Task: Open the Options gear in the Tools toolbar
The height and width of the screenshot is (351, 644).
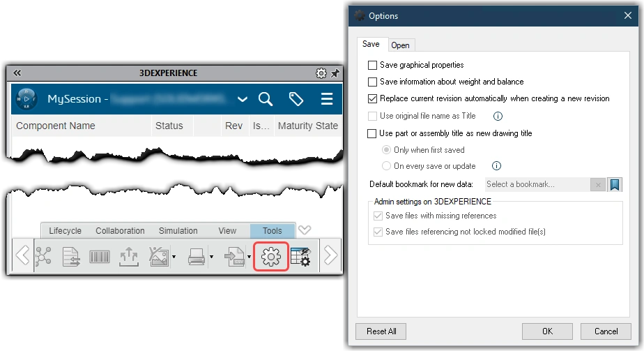Action: pyautogui.click(x=271, y=257)
